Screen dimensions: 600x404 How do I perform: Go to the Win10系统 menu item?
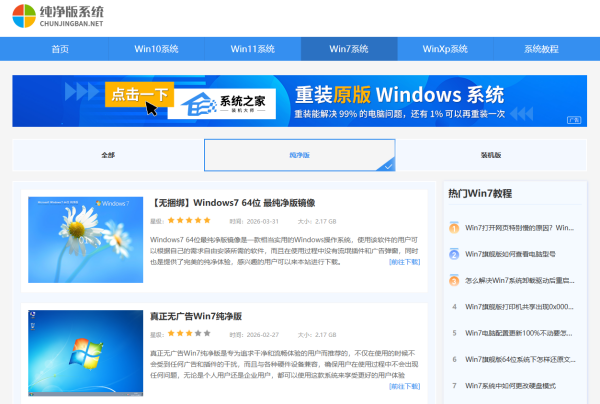(x=156, y=49)
